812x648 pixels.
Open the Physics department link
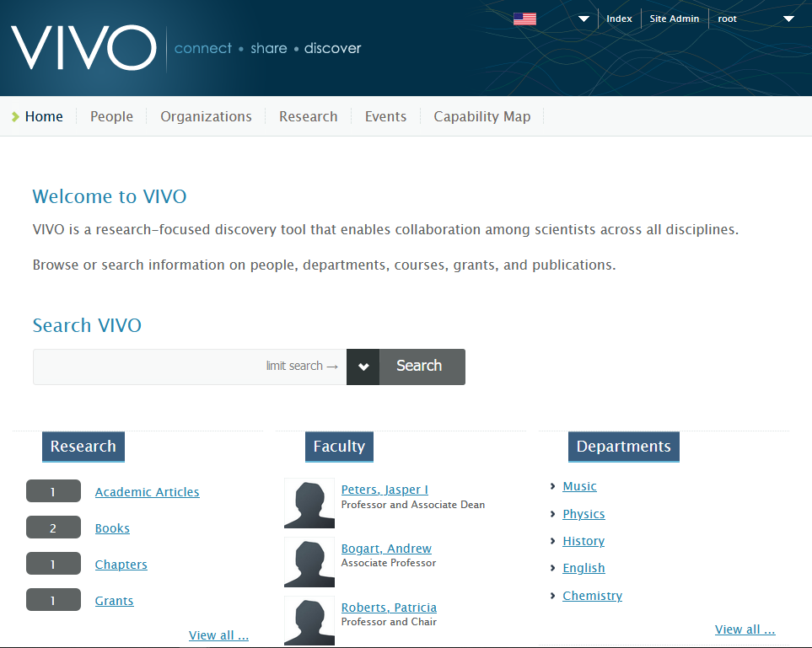tap(583, 514)
